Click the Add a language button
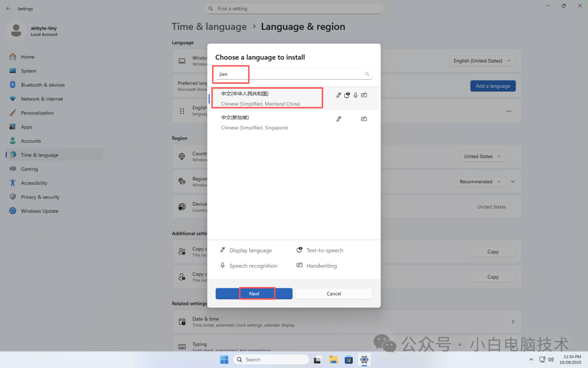The width and height of the screenshot is (588, 368). (493, 86)
